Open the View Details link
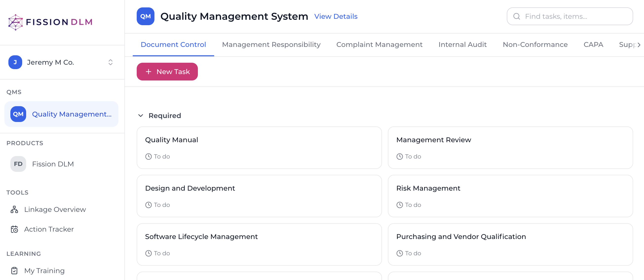This screenshot has width=644, height=280. [x=336, y=16]
